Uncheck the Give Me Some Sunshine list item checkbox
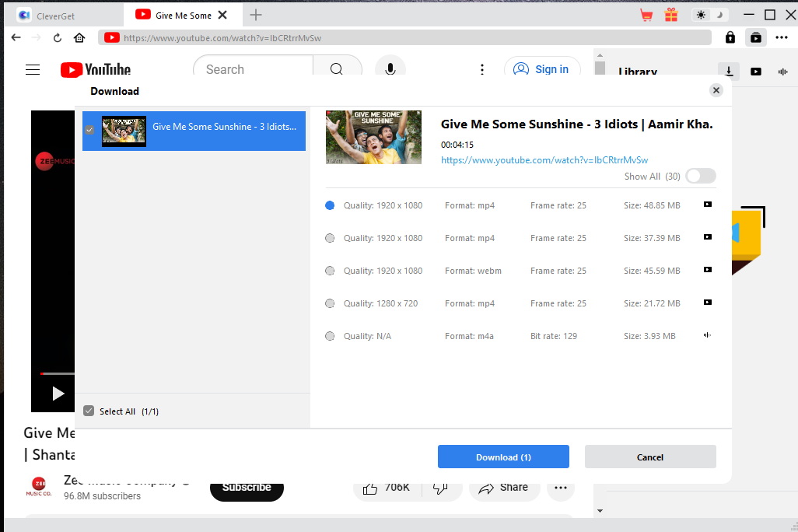Image resolution: width=798 pixels, height=532 pixels. click(89, 130)
